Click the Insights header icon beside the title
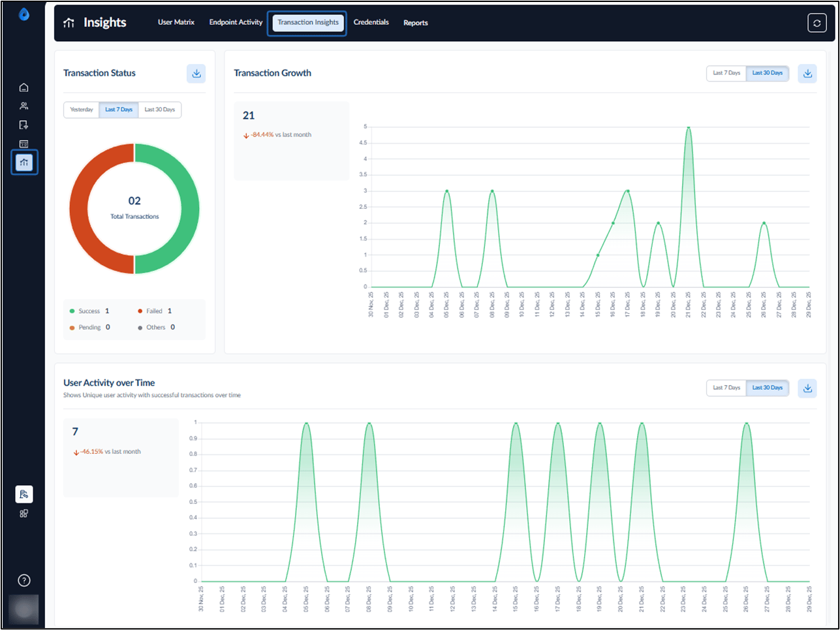Image resolution: width=840 pixels, height=630 pixels. click(69, 23)
